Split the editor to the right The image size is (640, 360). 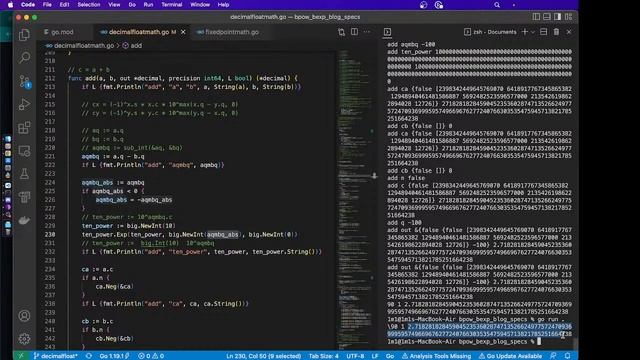tap(354, 32)
